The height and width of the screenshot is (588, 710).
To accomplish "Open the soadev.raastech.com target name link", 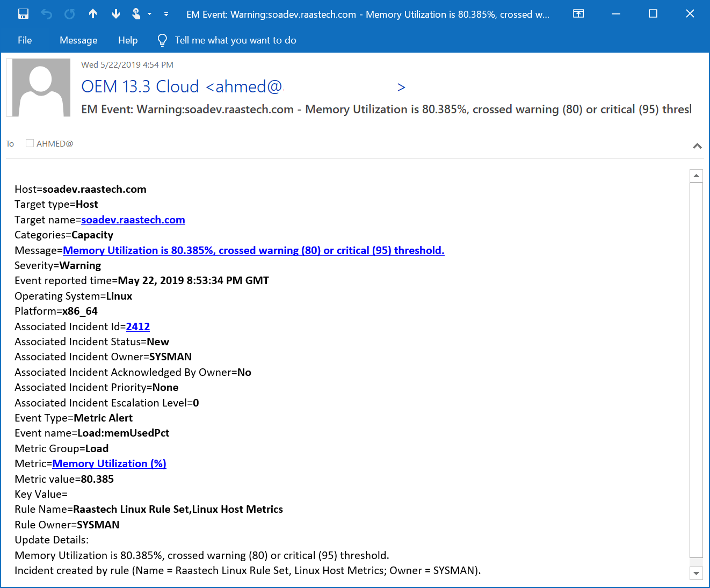I will (x=133, y=220).
